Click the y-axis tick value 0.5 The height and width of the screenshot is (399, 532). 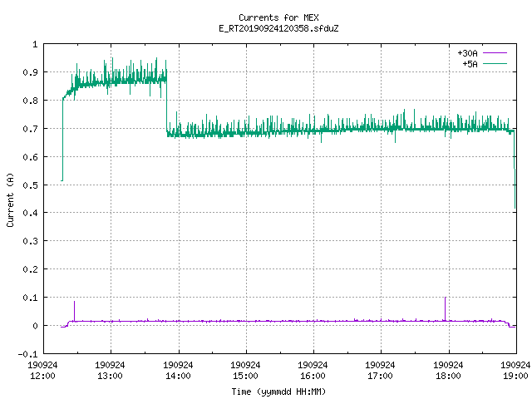pos(30,185)
